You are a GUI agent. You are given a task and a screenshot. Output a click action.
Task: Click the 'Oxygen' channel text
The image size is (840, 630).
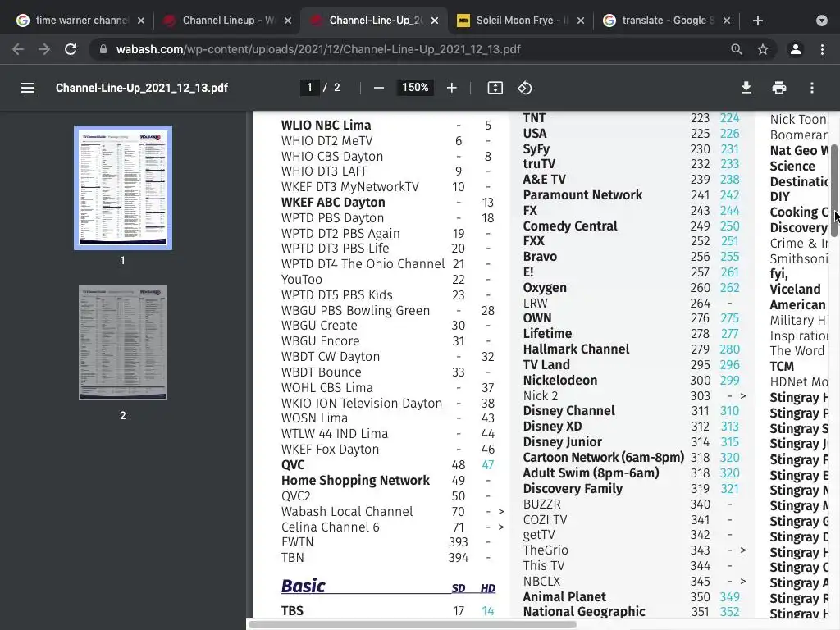click(545, 288)
